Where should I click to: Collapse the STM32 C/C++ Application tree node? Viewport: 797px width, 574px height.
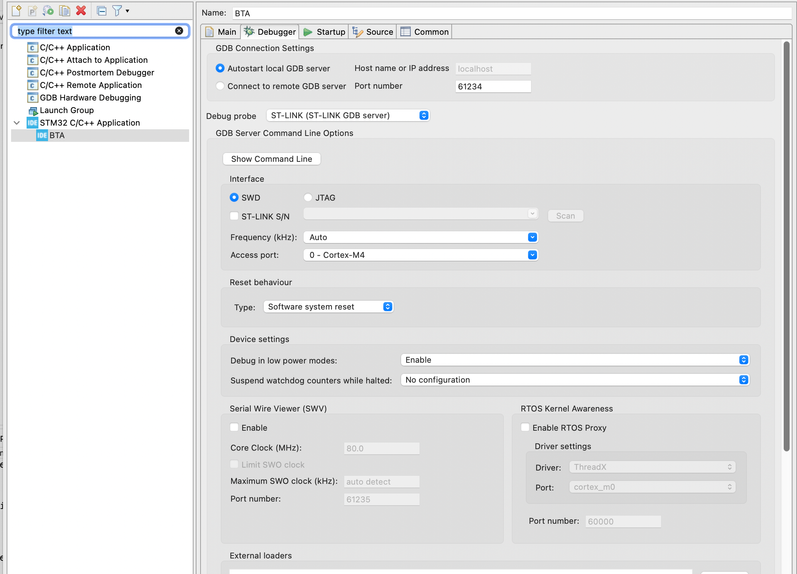17,123
